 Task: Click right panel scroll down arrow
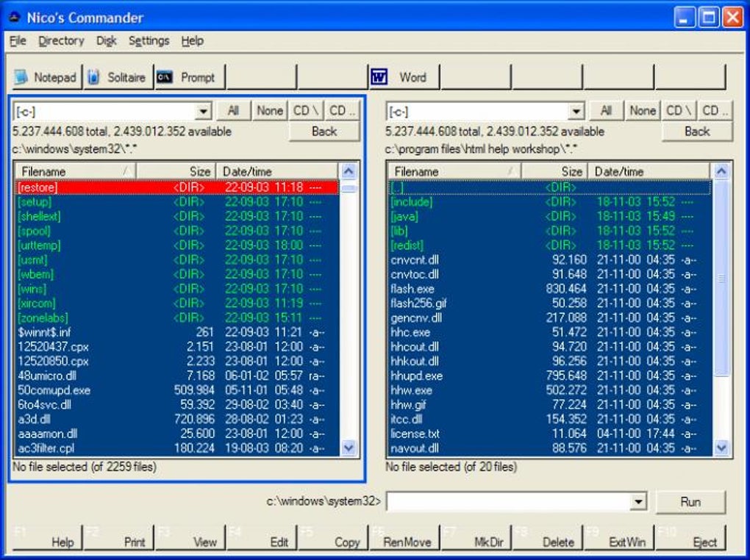click(x=721, y=448)
